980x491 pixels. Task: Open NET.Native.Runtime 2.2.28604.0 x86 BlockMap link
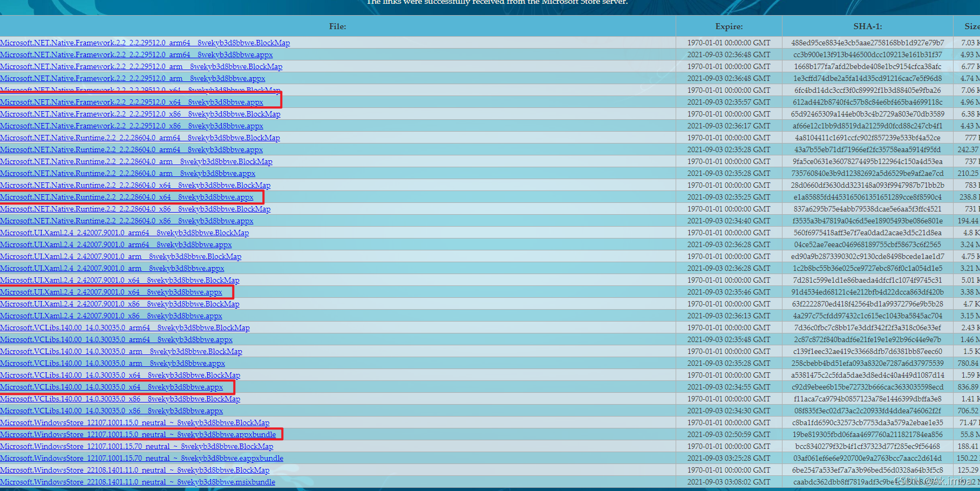135,209
